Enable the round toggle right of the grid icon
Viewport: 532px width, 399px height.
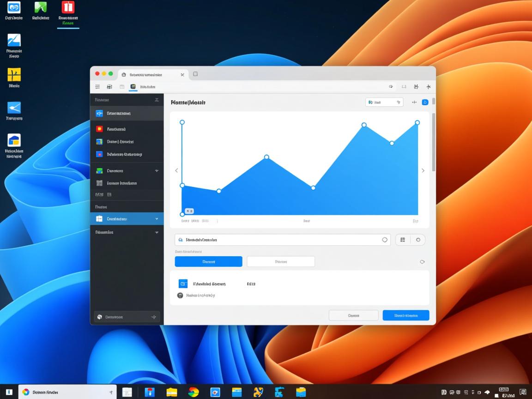[x=419, y=240]
